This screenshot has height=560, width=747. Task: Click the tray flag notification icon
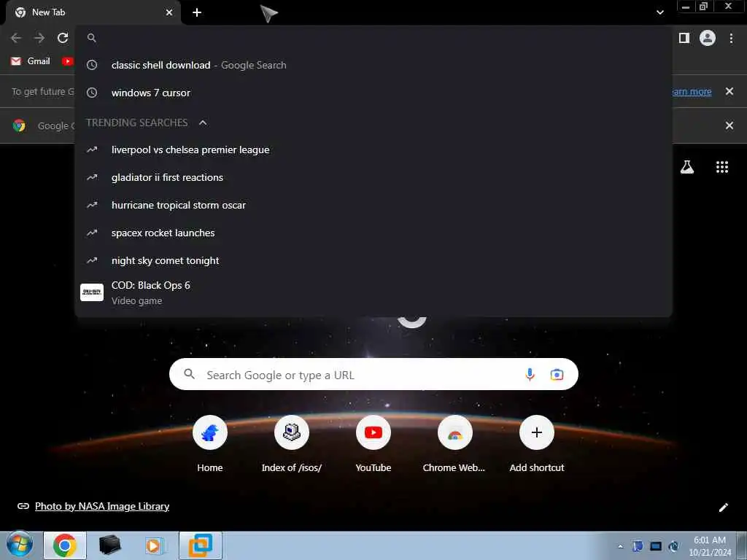638,546
